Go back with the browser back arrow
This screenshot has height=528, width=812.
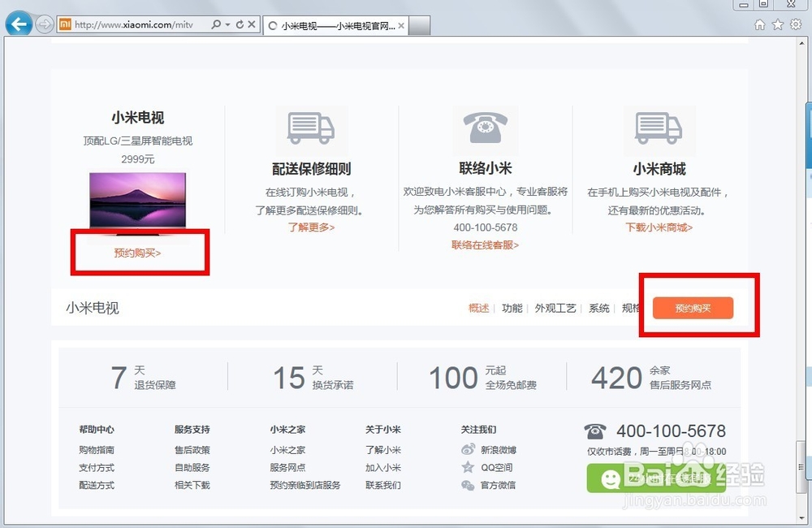pyautogui.click(x=19, y=24)
